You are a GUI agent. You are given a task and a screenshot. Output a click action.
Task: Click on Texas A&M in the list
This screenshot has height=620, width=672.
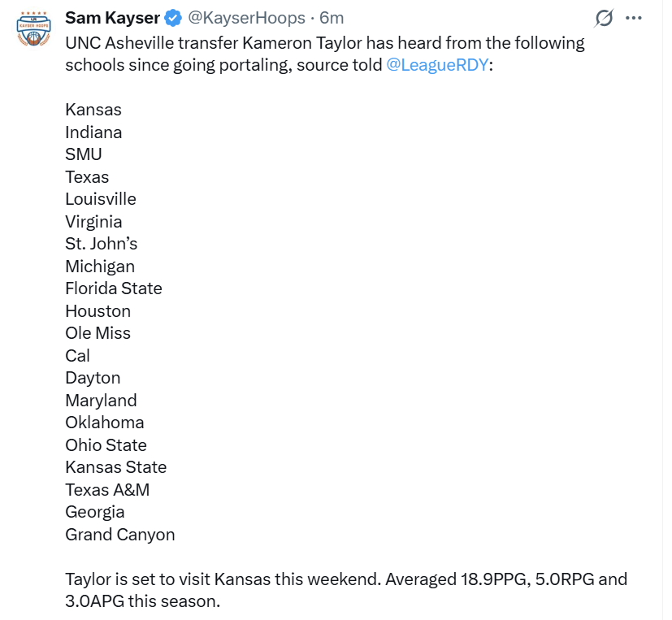pyautogui.click(x=107, y=490)
